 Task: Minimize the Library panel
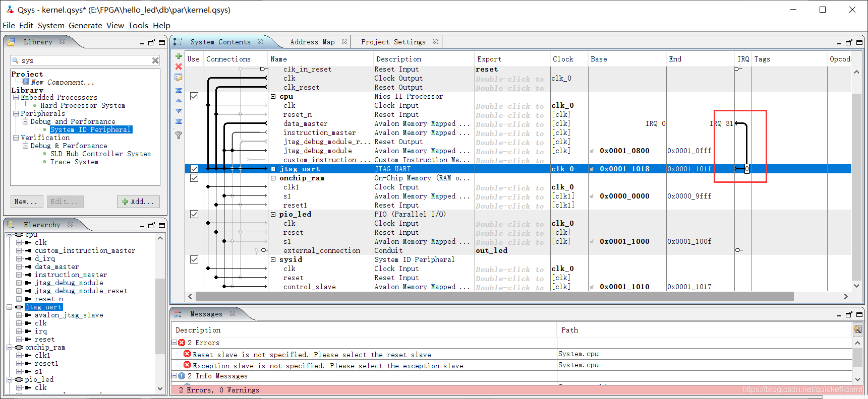142,43
